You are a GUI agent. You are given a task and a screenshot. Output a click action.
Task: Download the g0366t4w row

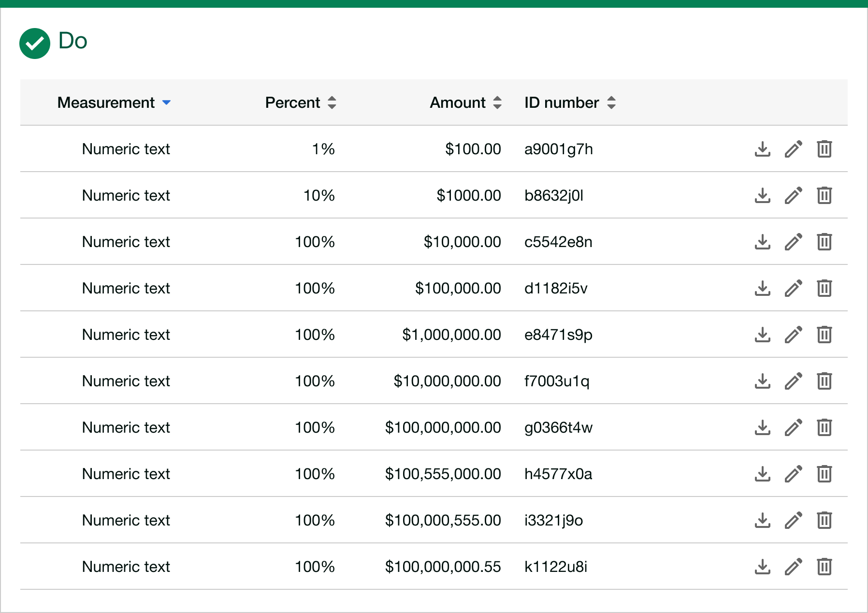[763, 427]
